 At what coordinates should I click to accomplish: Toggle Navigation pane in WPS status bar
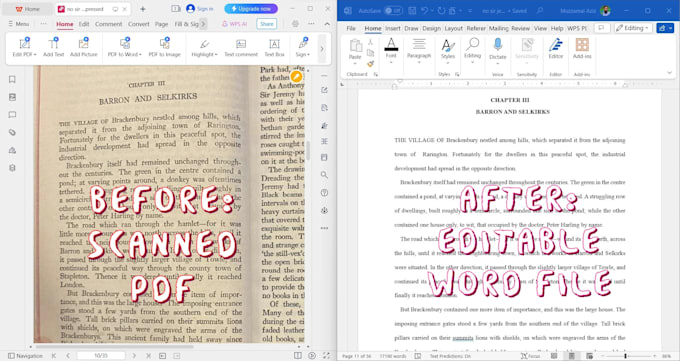click(25, 356)
